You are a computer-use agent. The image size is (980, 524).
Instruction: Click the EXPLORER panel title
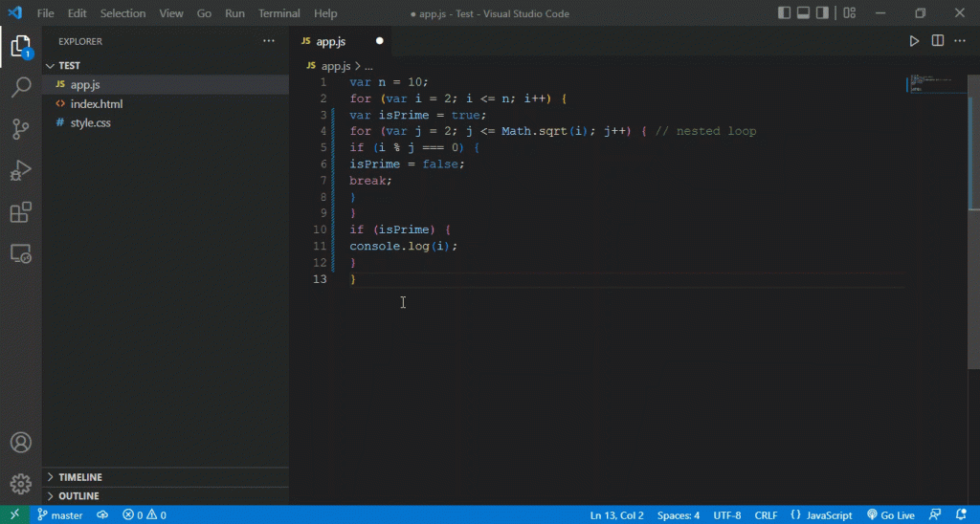click(80, 41)
